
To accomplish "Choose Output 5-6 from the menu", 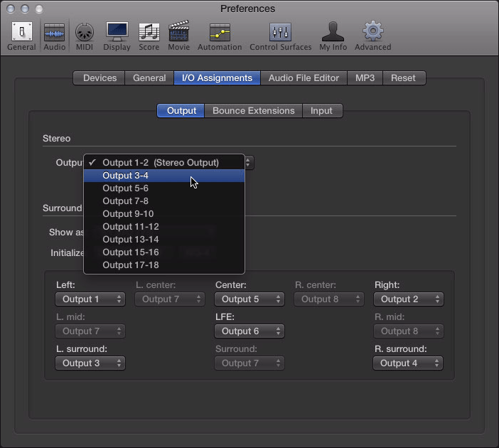I will click(x=164, y=188).
